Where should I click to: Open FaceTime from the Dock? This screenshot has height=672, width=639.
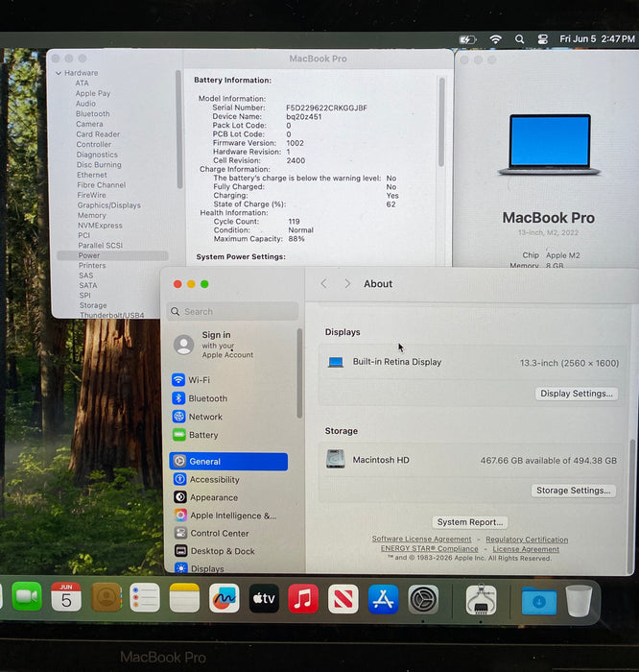(x=27, y=596)
